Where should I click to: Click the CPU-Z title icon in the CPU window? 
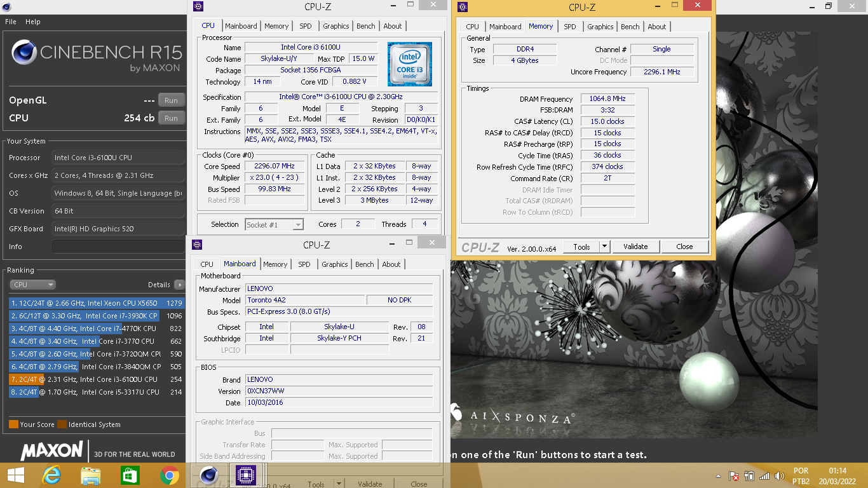tap(198, 6)
